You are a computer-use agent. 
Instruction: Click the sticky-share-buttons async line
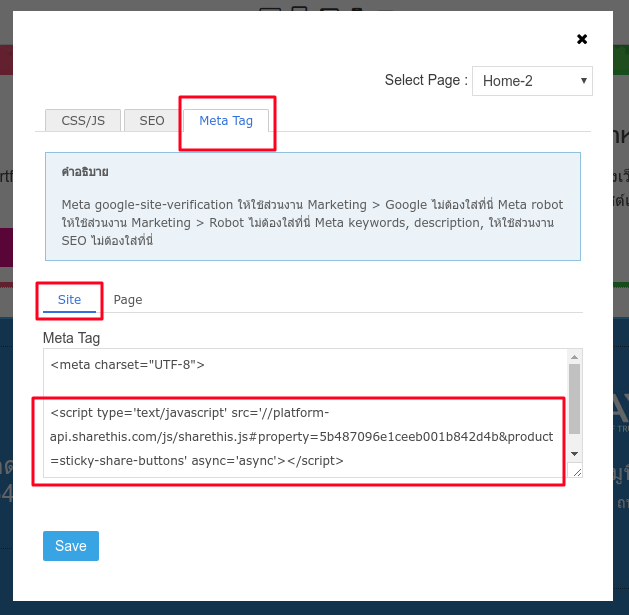coord(198,461)
